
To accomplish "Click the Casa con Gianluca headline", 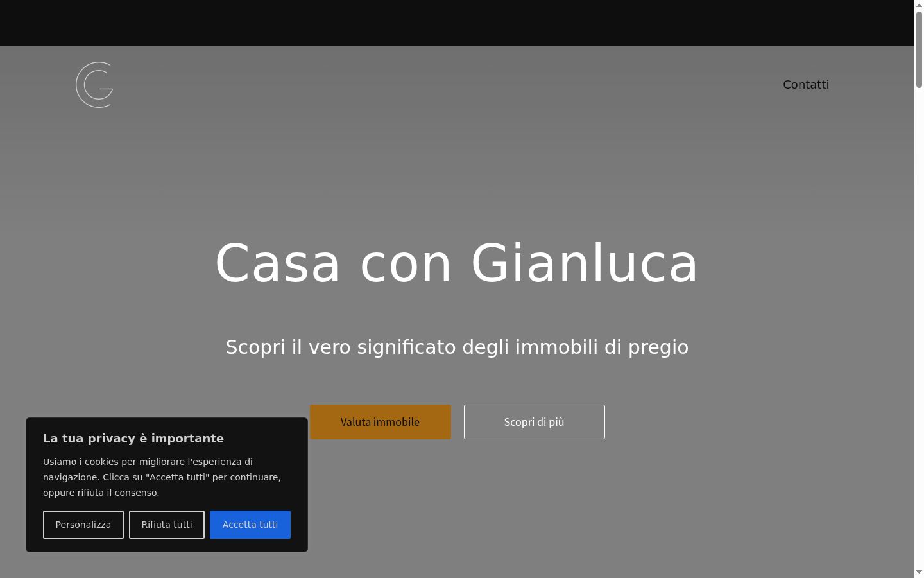I will pos(457,263).
